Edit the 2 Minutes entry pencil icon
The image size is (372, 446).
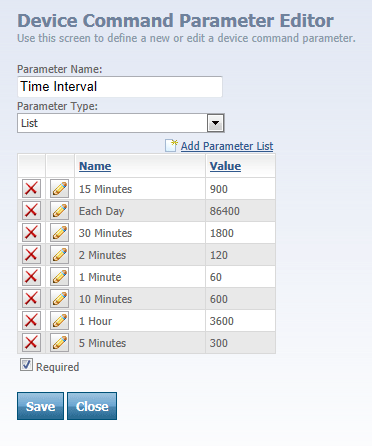pyautogui.click(x=60, y=255)
